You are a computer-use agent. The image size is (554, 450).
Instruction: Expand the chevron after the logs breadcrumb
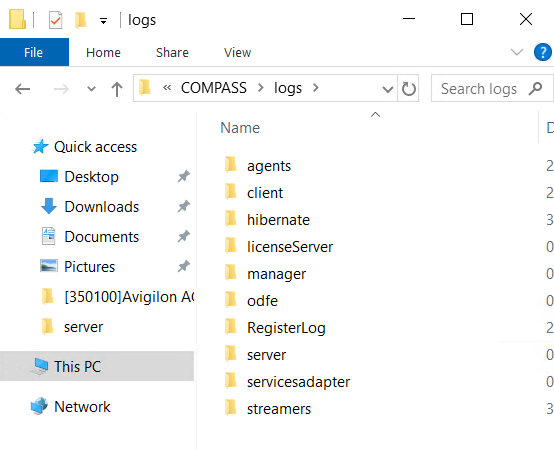click(316, 88)
